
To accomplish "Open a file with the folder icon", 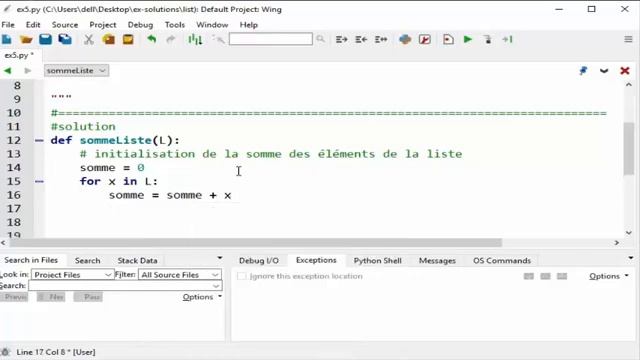I will (x=26, y=39).
